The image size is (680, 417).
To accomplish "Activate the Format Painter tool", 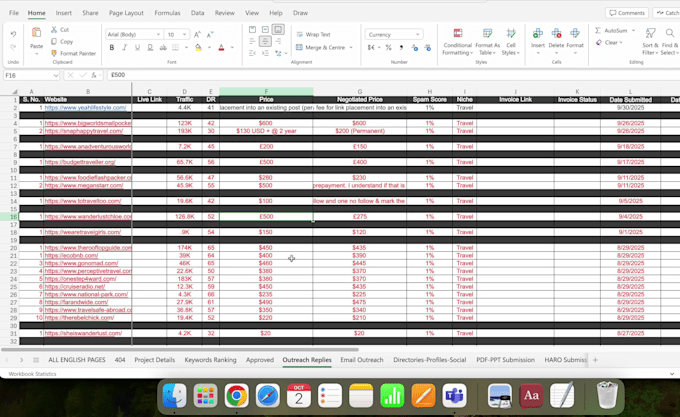I will click(73, 53).
